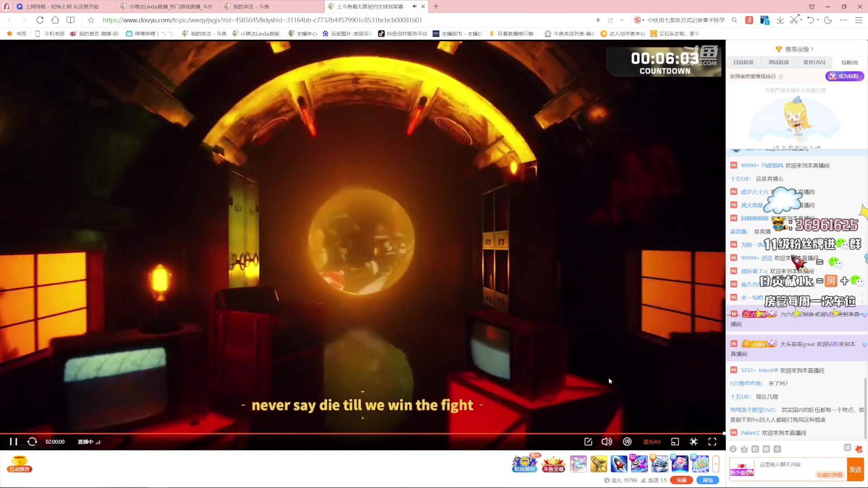Click the chat message input field
Image resolution: width=868 pixels, height=488 pixels.
click(800, 465)
